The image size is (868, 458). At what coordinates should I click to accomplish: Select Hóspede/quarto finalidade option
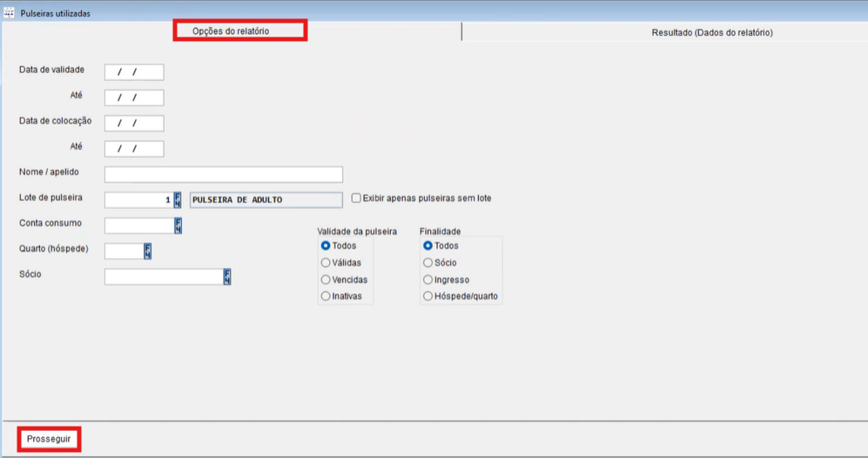[x=428, y=296]
